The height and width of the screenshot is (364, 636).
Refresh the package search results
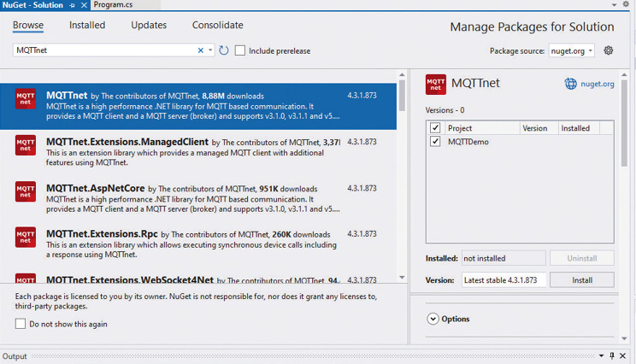pyautogui.click(x=223, y=50)
